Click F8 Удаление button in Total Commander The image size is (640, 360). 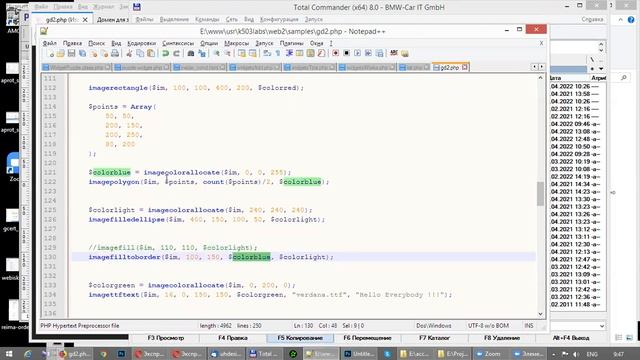tap(502, 338)
